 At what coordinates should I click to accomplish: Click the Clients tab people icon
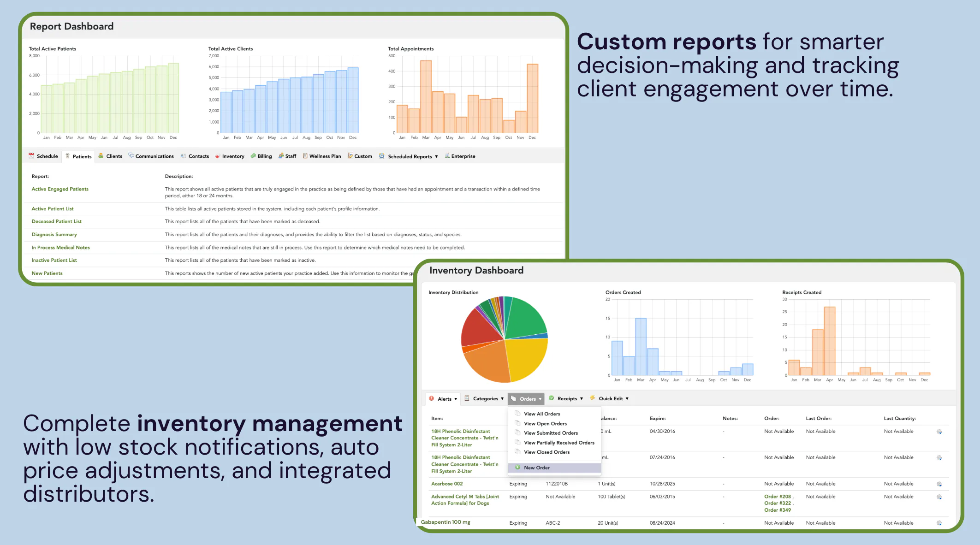101,156
